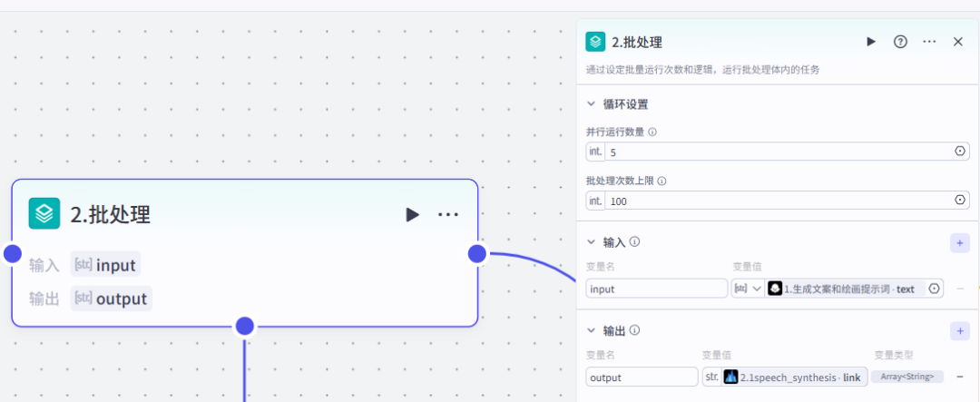980x402 pixels.
Task: Click the bottom connector port of batch node
Action: 244,326
